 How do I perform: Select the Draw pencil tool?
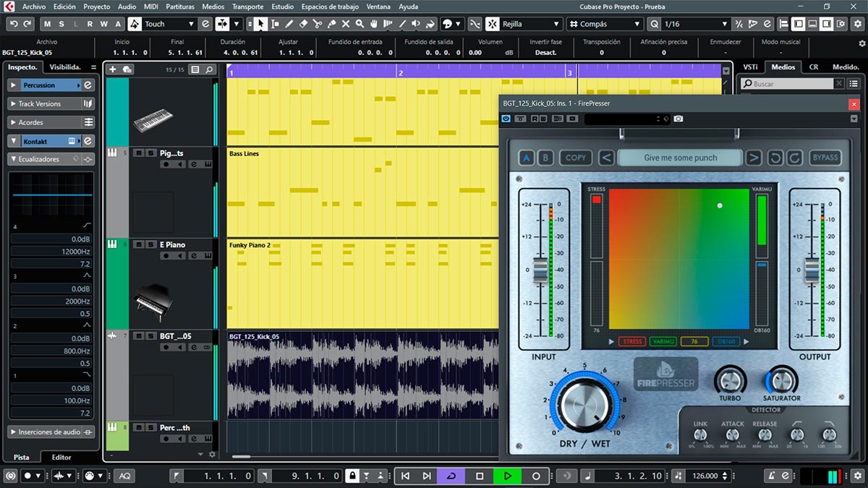coord(289,24)
